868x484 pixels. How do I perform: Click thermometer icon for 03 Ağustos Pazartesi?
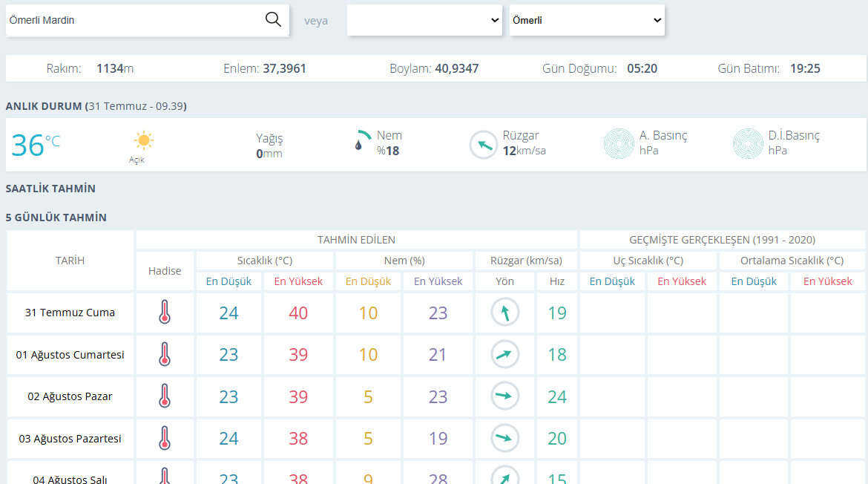[x=165, y=438]
